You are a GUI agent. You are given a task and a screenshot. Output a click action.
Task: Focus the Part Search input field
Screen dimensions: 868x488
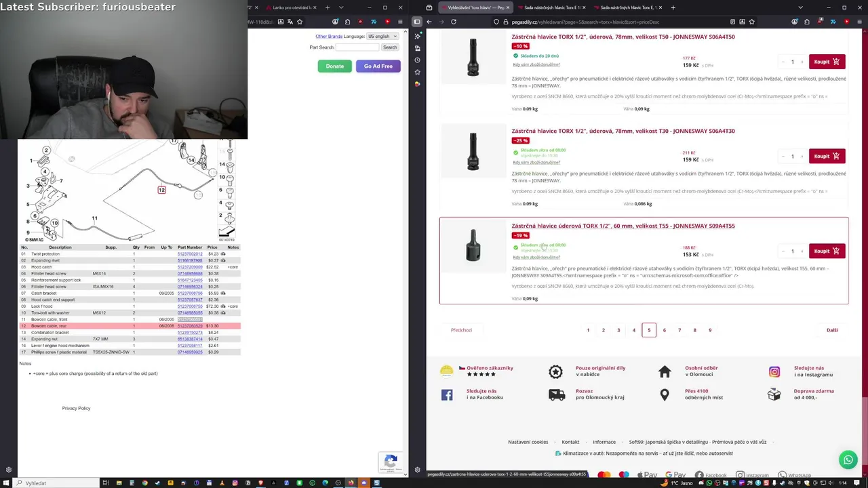pos(357,47)
